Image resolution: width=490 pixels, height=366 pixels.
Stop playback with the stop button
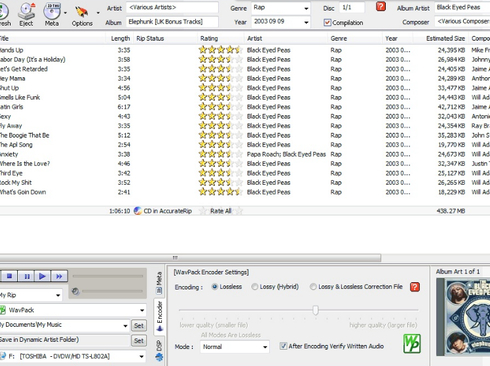click(9, 276)
